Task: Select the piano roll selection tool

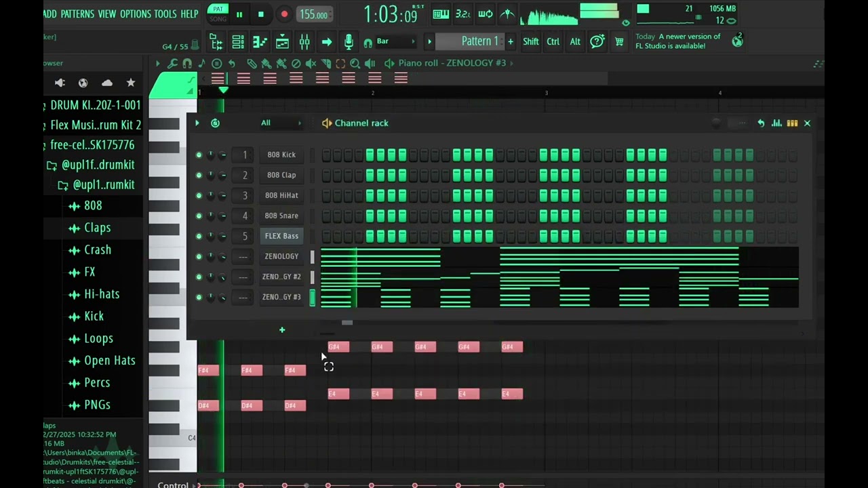Action: point(340,63)
